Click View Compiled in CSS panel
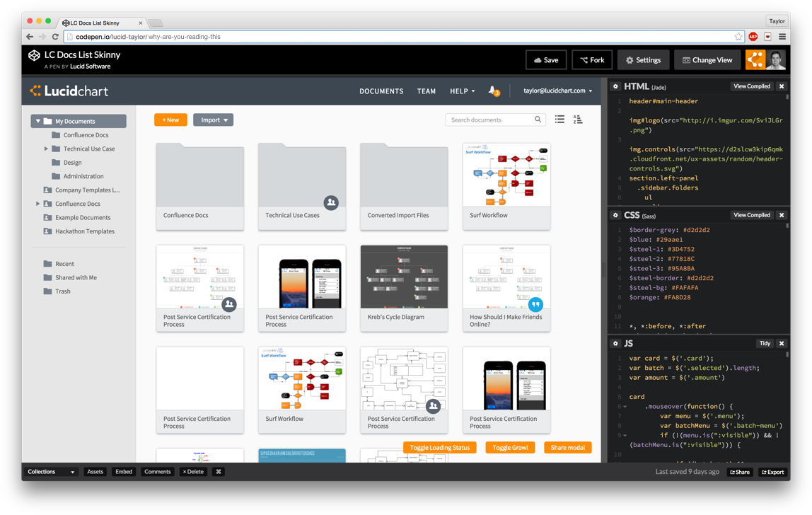Image resolution: width=812 pixels, height=515 pixels. tap(752, 215)
